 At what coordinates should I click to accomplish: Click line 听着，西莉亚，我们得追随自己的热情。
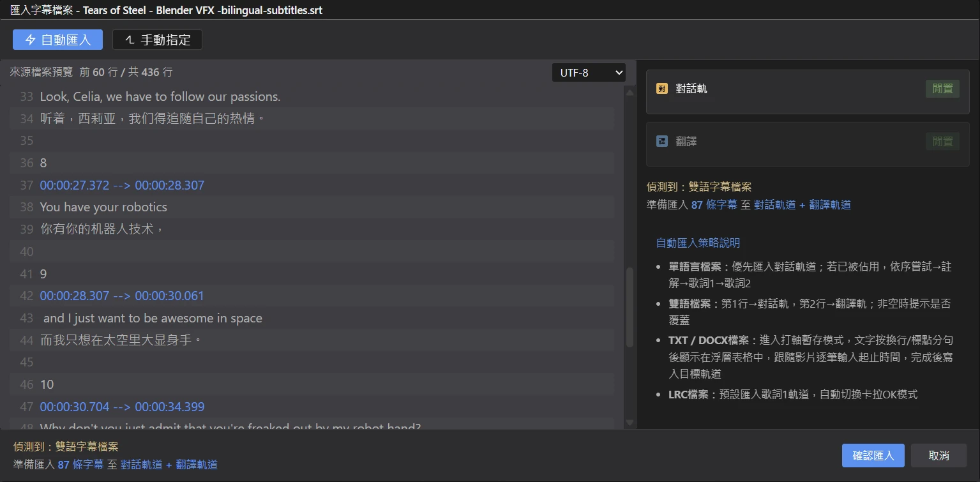click(153, 119)
